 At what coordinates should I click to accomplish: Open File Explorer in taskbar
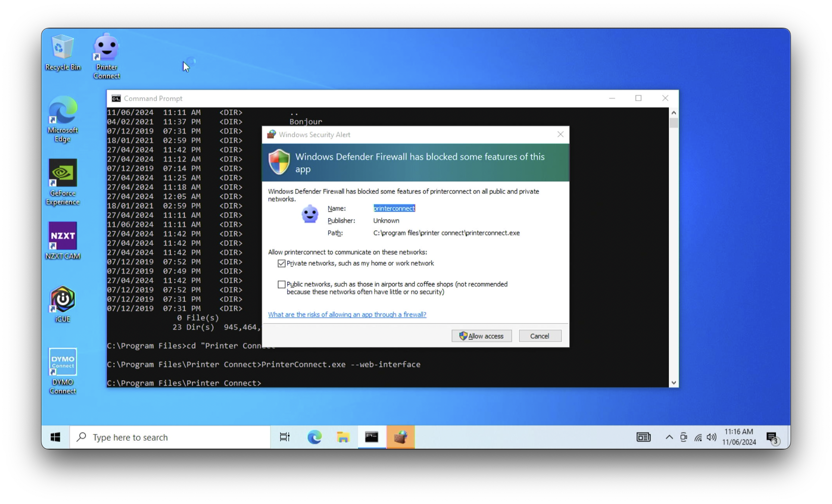(x=343, y=437)
